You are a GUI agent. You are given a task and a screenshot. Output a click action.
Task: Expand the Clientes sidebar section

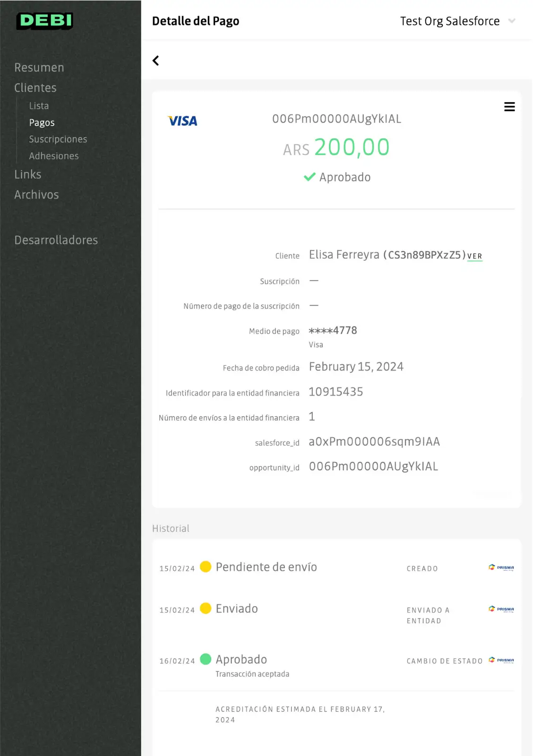pos(35,88)
